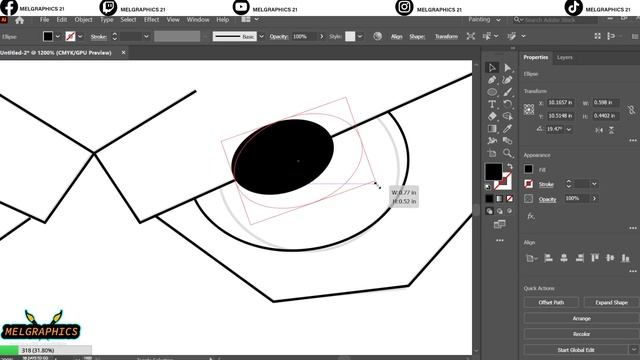Viewport: 640px width, 360px height.
Task: Flip vertically in Transform section
Action: [x=611, y=130]
